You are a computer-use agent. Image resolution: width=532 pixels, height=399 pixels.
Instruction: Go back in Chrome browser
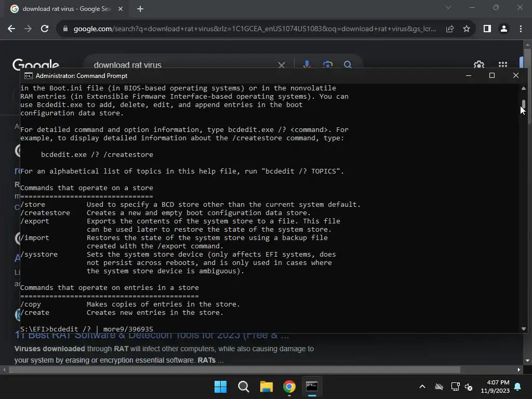(x=11, y=29)
